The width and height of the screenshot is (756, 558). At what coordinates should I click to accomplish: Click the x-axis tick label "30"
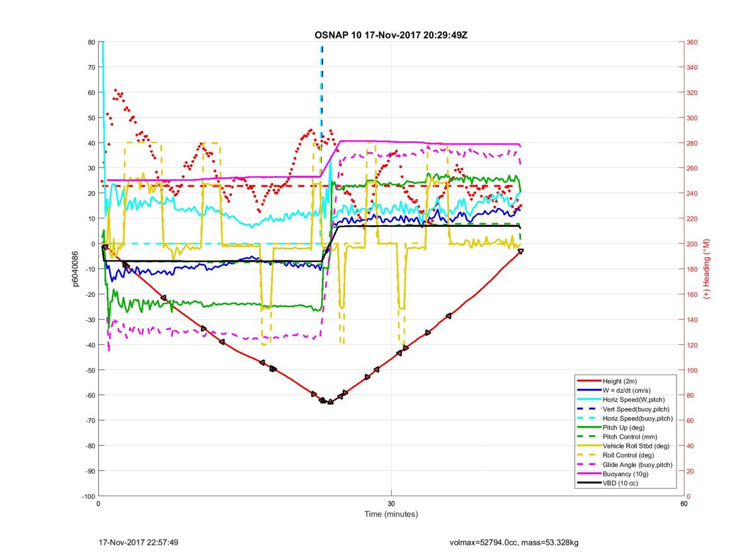point(391,504)
